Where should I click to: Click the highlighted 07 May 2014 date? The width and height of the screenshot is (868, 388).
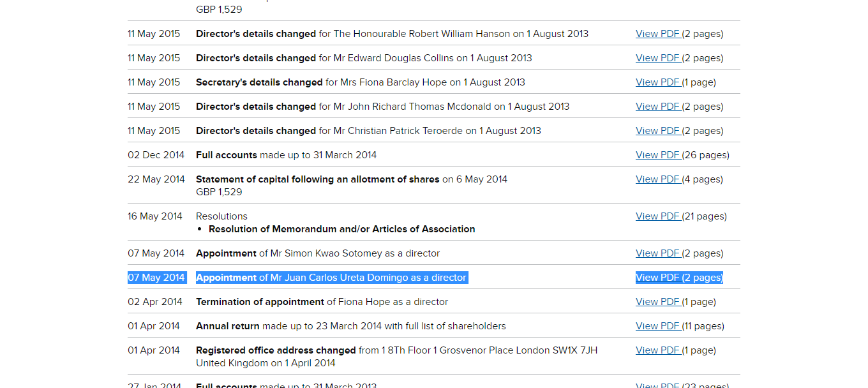point(156,278)
